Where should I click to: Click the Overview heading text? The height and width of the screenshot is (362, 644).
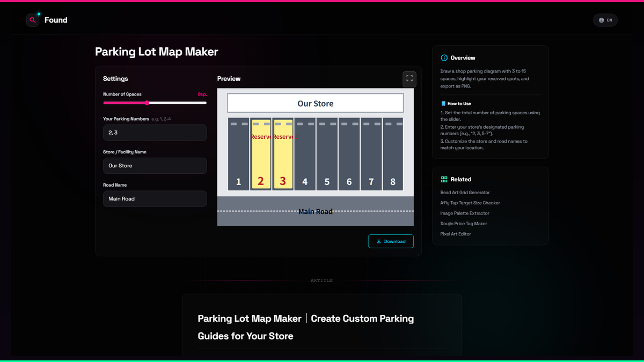[x=463, y=58]
